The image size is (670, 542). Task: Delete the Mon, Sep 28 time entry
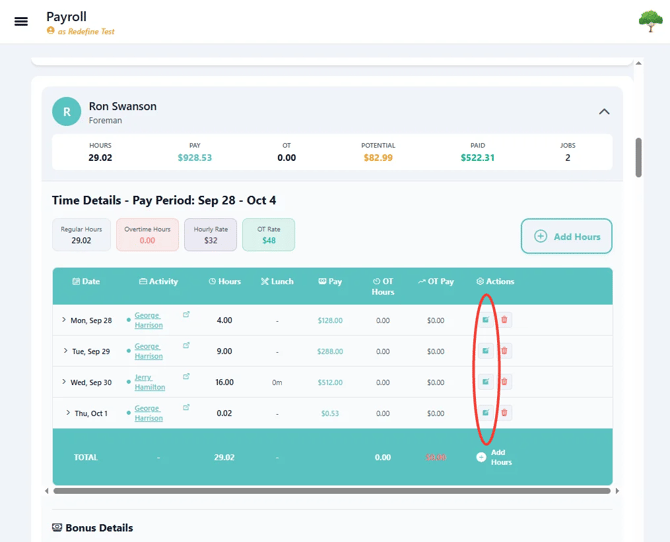504,320
